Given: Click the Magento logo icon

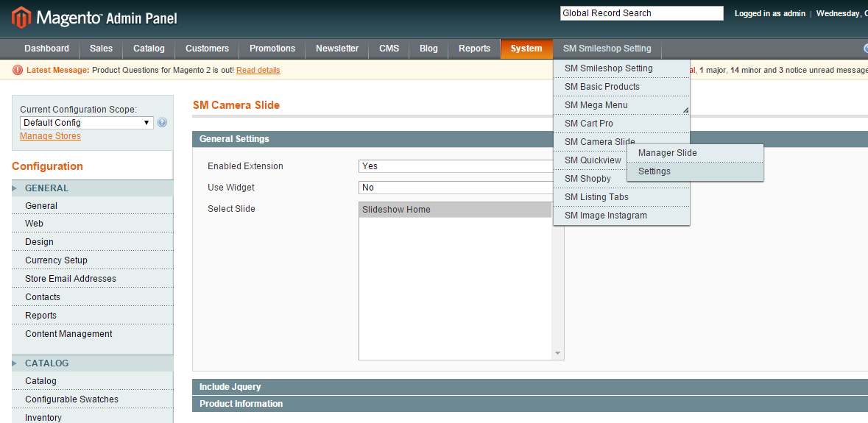Looking at the screenshot, I should click(x=21, y=18).
